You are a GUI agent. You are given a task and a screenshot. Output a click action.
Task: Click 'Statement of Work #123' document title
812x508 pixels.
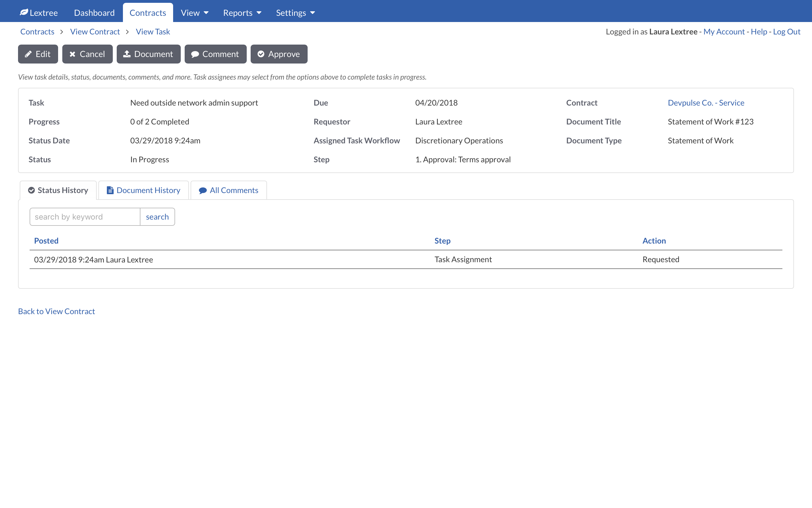[710, 122]
